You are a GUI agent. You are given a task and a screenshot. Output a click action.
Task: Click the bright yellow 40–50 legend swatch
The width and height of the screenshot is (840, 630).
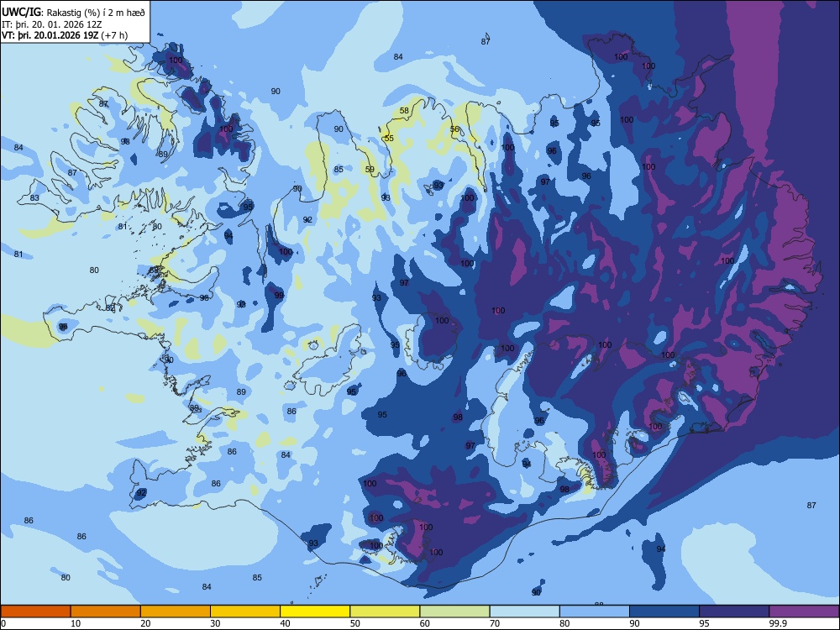pyautogui.click(x=315, y=612)
